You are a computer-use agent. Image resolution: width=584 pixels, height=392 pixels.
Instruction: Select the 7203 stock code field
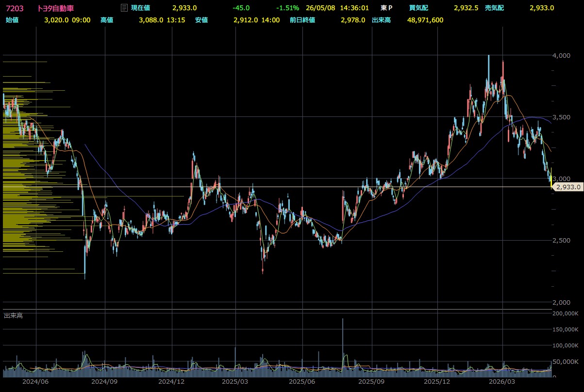pyautogui.click(x=14, y=8)
